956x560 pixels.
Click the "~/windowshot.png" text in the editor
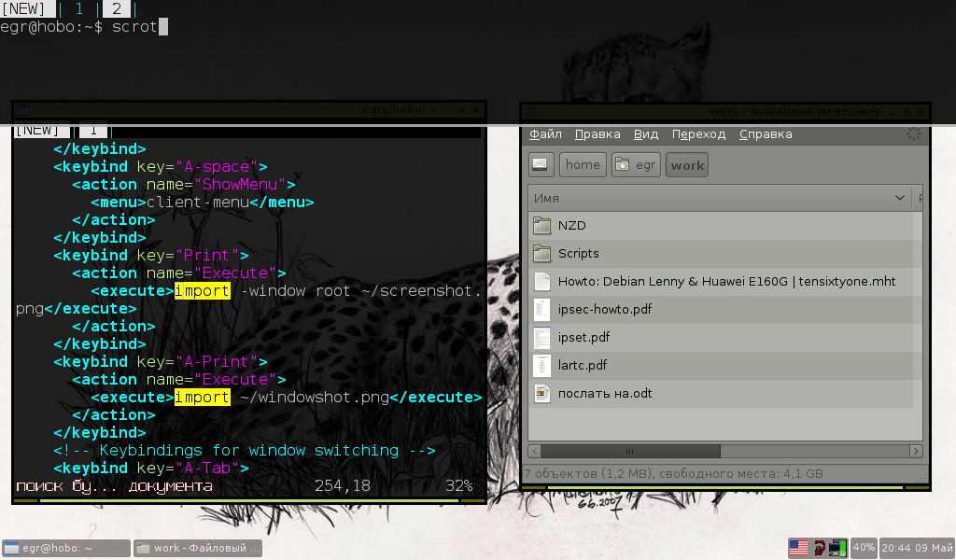click(315, 398)
